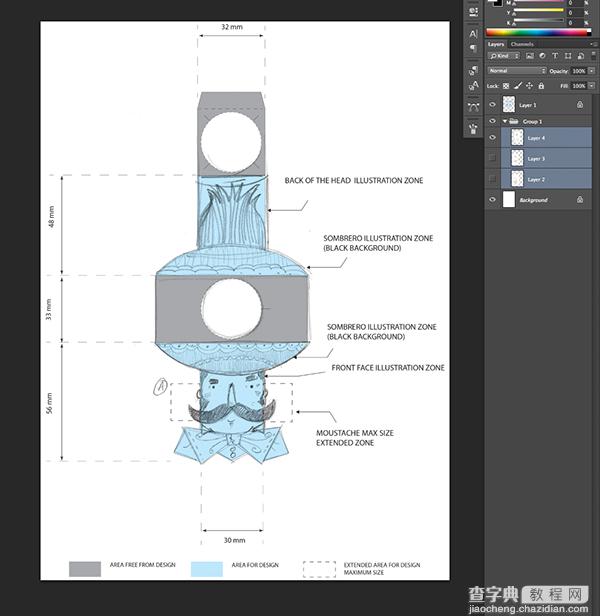Screen dimensions: 600x616
Task: Click the K value input field
Action: [x=574, y=22]
